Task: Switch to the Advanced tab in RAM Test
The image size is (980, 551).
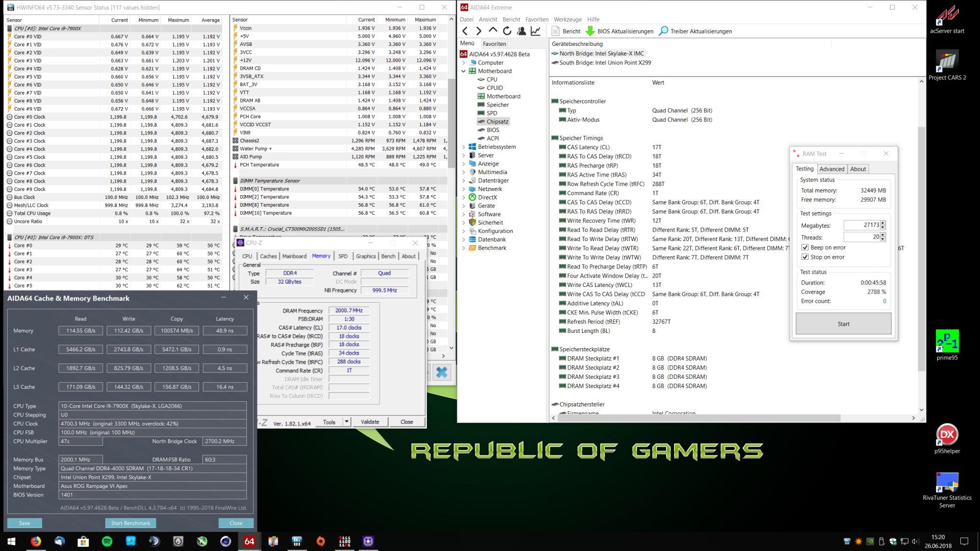Action: pyautogui.click(x=832, y=169)
